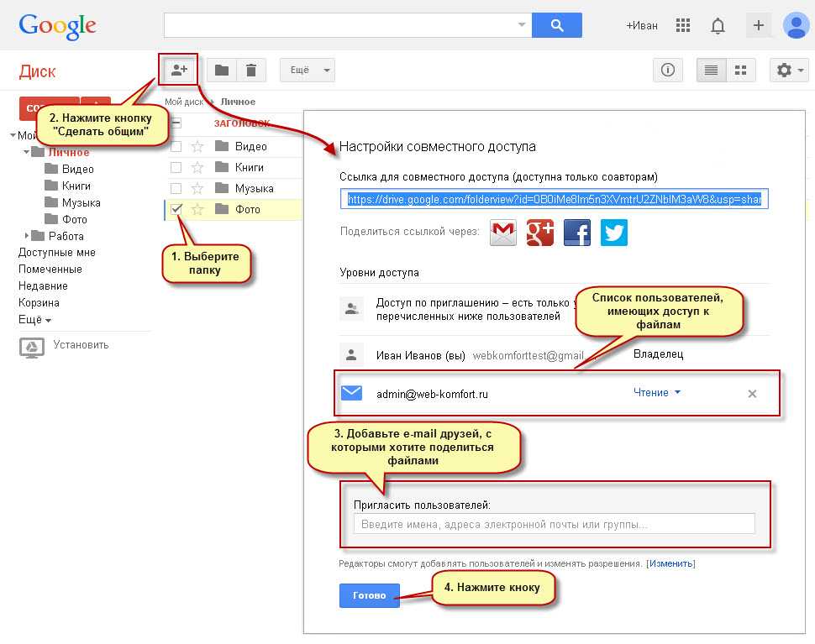Click the invite users input field
Screen dimensions: 815x644
click(x=554, y=523)
